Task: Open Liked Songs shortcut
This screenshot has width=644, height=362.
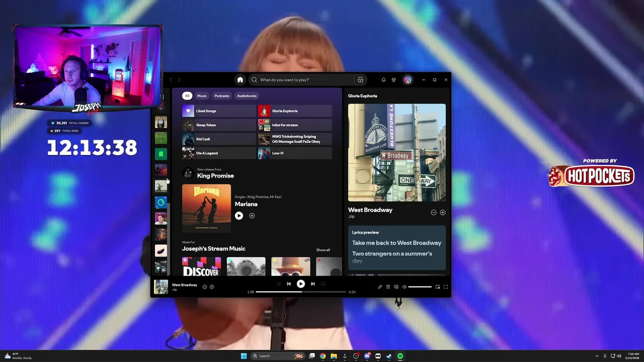Action: pyautogui.click(x=219, y=111)
